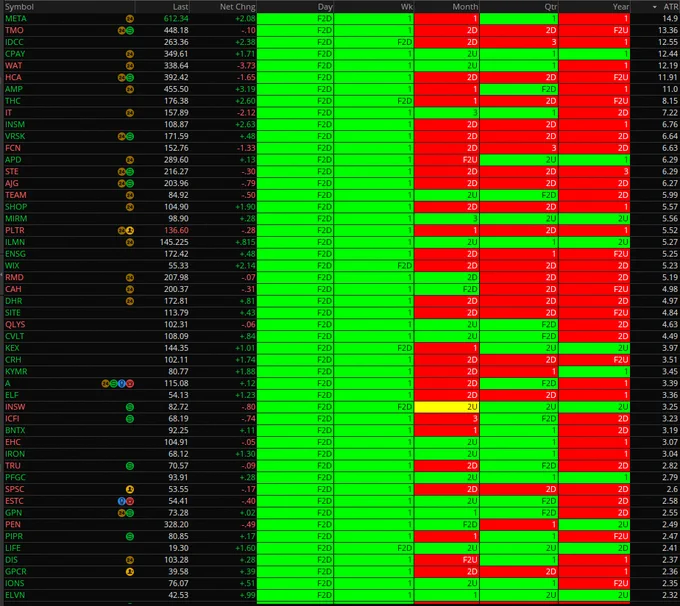Click the green circle icon on GPN row
This screenshot has width=680, height=606.
[130, 513]
